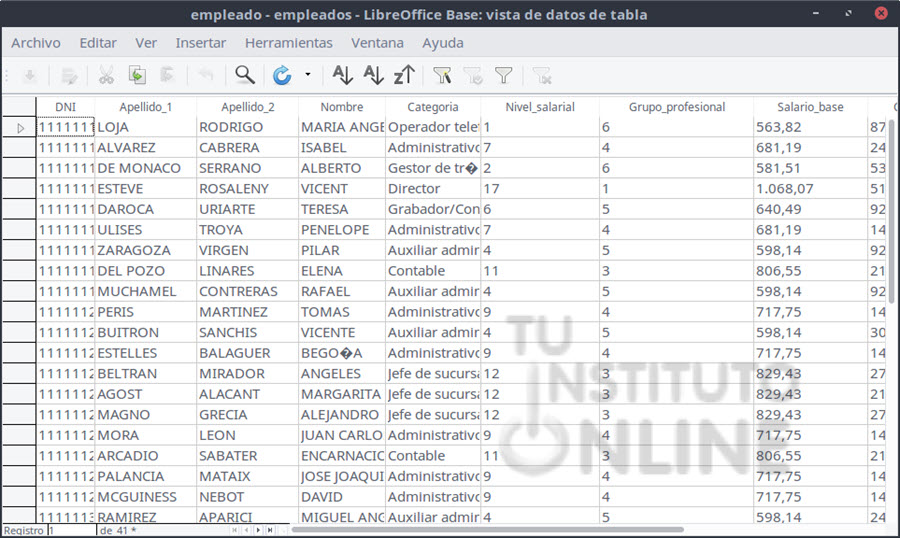
Task: Go to last record navigation button
Action: pos(270,531)
